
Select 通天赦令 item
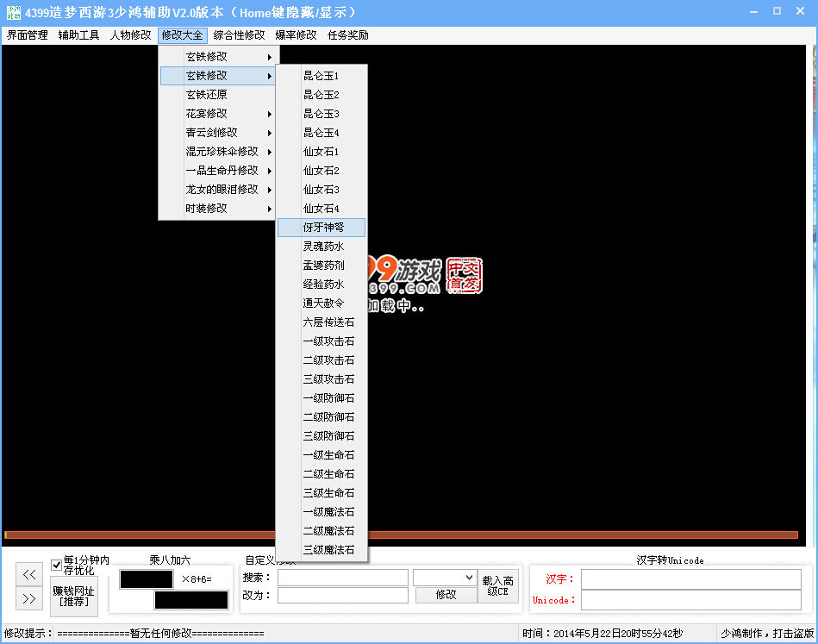pyautogui.click(x=322, y=303)
